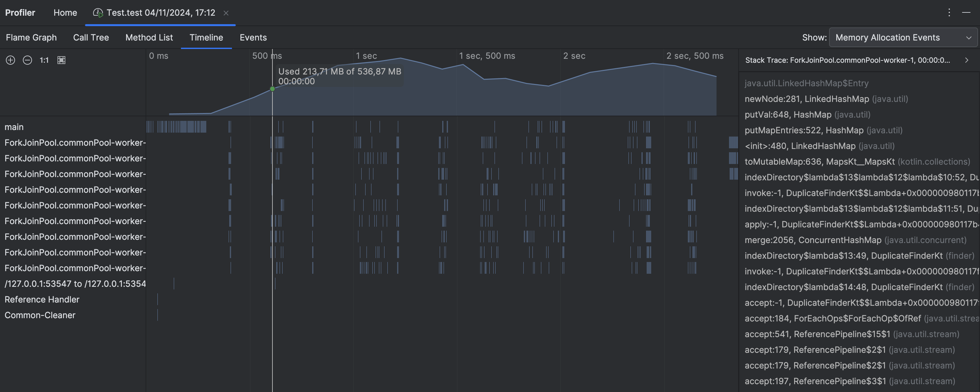
Task: Reset timeline zoom with 1:1 button
Action: point(44,60)
